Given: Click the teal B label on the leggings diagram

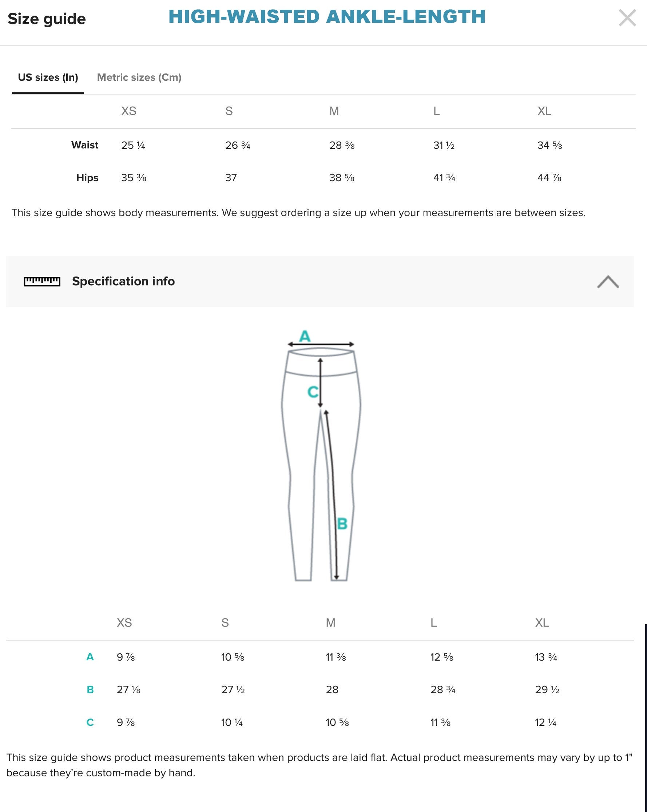Looking at the screenshot, I should click(342, 524).
